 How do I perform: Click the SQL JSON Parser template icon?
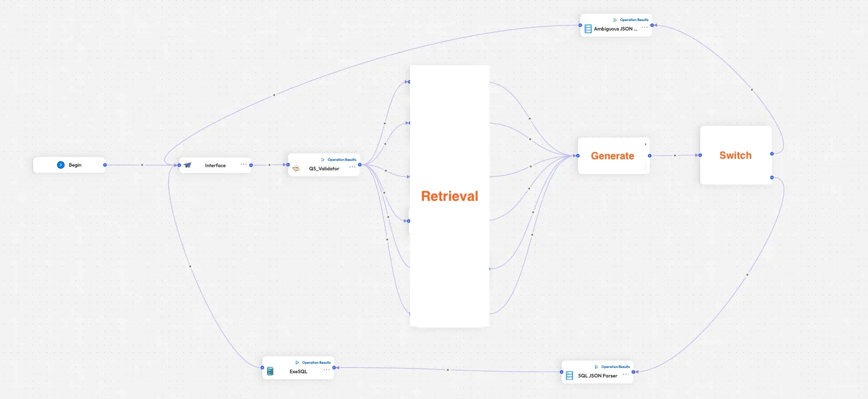coord(569,375)
